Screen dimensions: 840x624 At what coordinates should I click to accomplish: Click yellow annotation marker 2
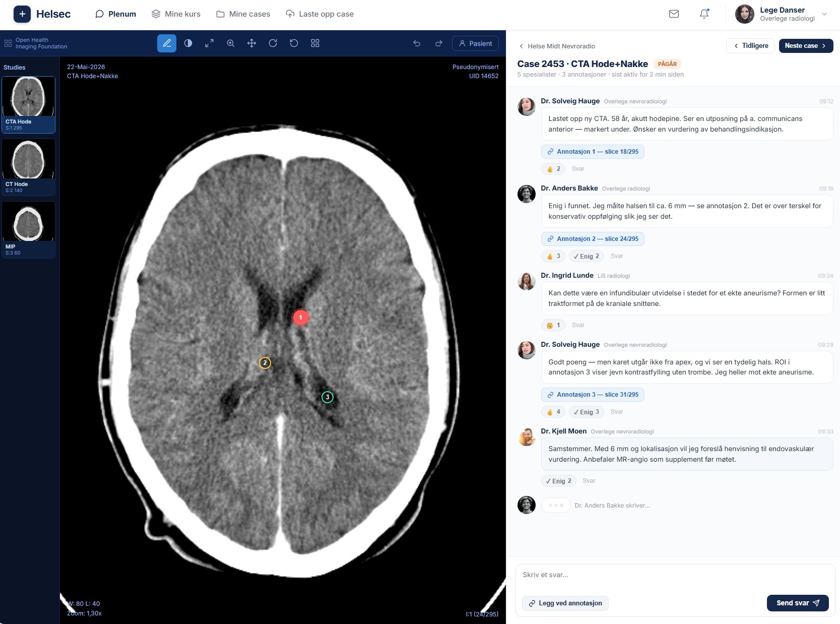(265, 362)
